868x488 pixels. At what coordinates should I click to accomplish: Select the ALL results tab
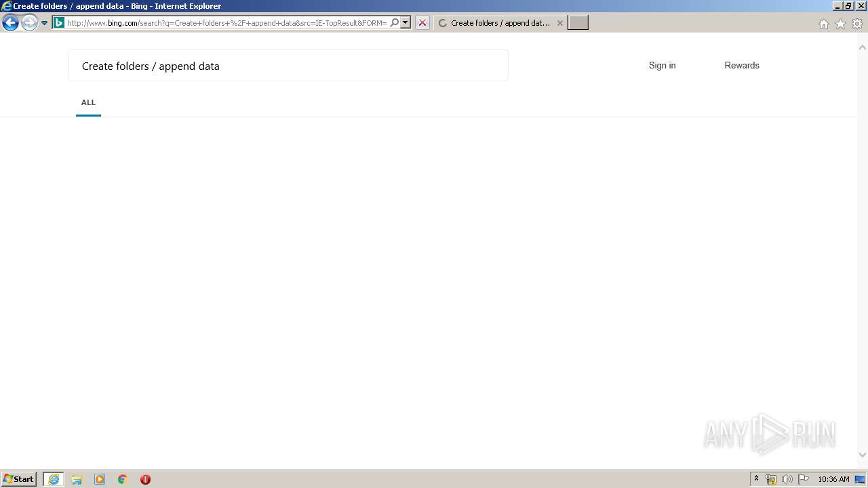[x=88, y=103]
